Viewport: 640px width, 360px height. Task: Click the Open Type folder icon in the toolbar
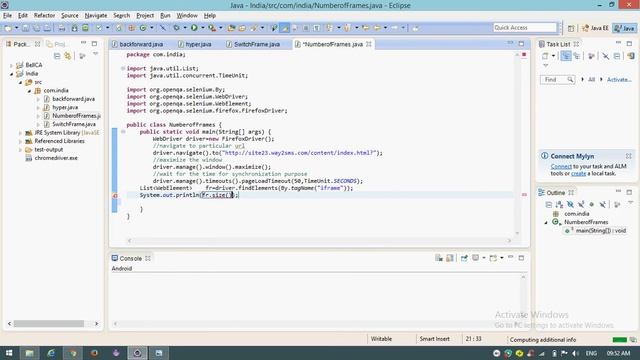click(231, 28)
